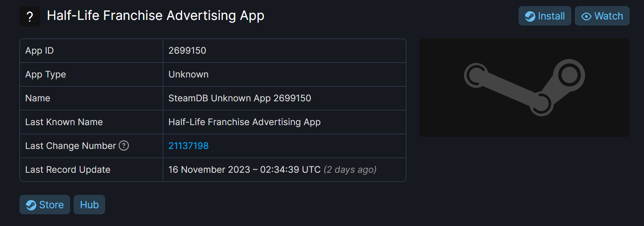Click the page title Half-Life Franchise Advertising App
This screenshot has width=644, height=226.
point(155,16)
